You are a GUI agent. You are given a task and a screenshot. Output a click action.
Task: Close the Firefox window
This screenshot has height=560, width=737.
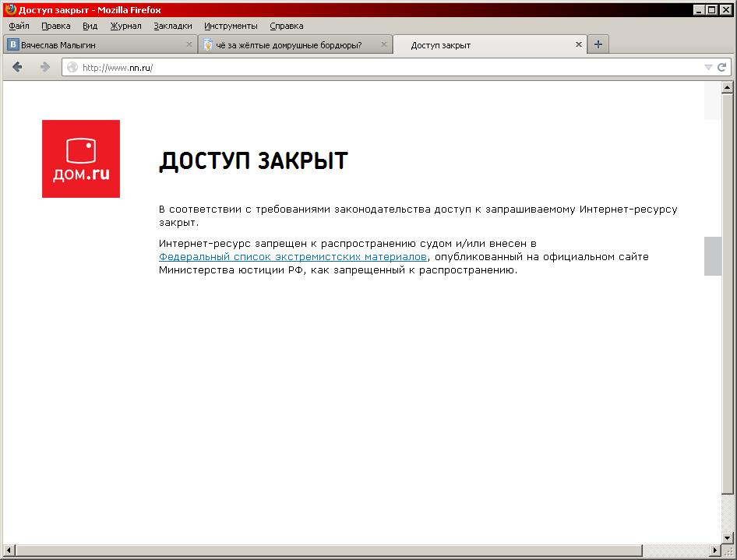[725, 9]
